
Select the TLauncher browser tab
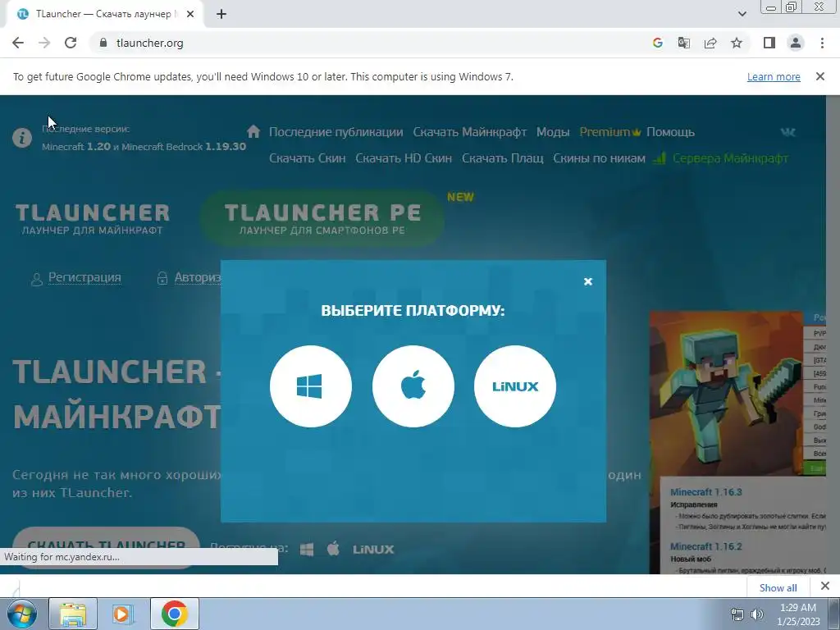pos(104,14)
